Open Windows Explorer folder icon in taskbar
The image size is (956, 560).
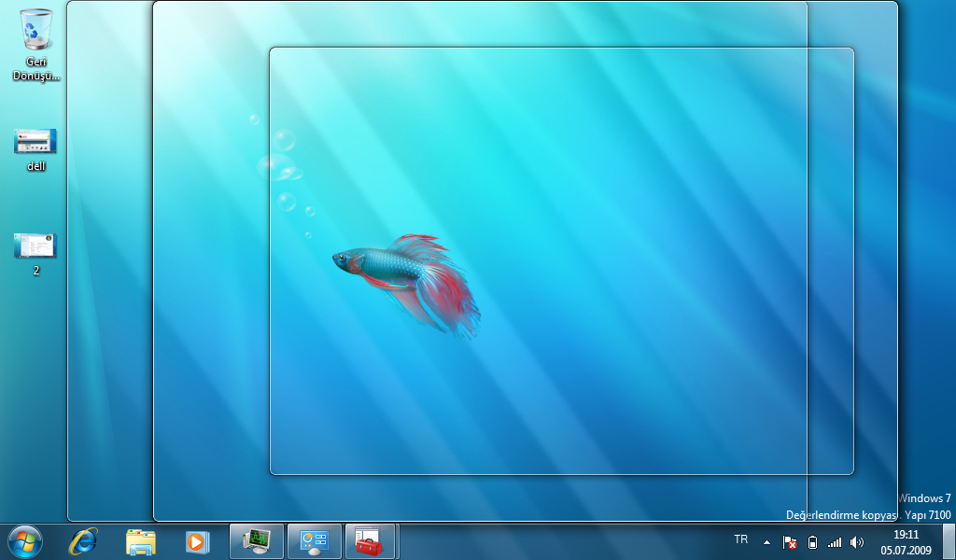click(x=140, y=541)
